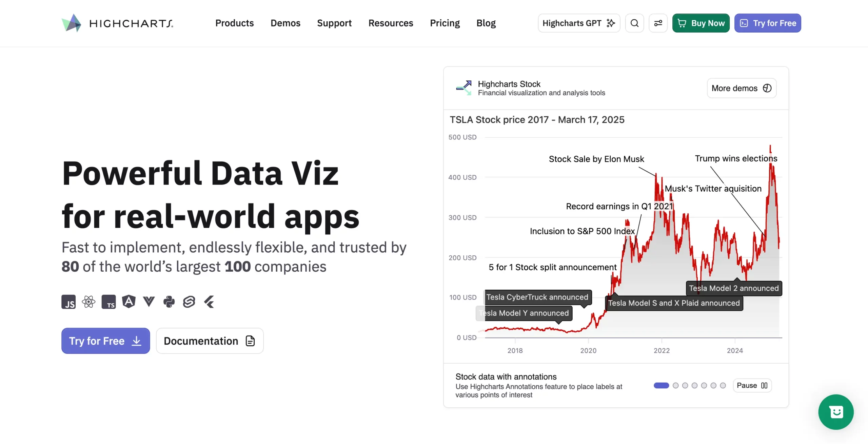The width and height of the screenshot is (868, 444).
Task: Click the 2018 x-axis label
Action: coord(515,350)
